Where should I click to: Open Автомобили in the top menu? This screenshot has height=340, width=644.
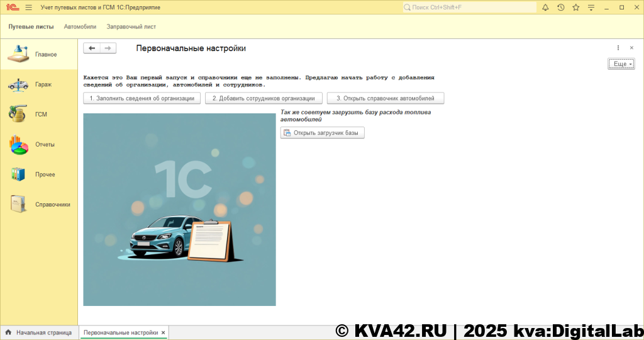[x=80, y=27]
